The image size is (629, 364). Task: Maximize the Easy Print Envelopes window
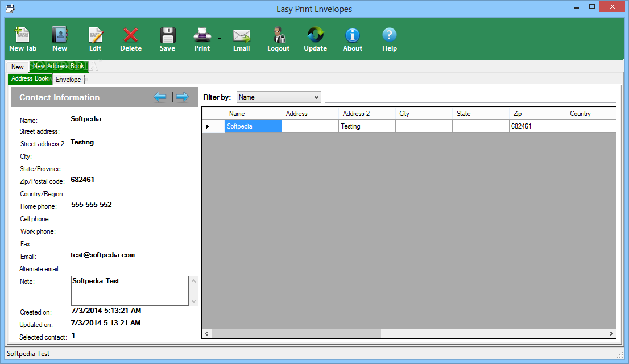(x=591, y=7)
